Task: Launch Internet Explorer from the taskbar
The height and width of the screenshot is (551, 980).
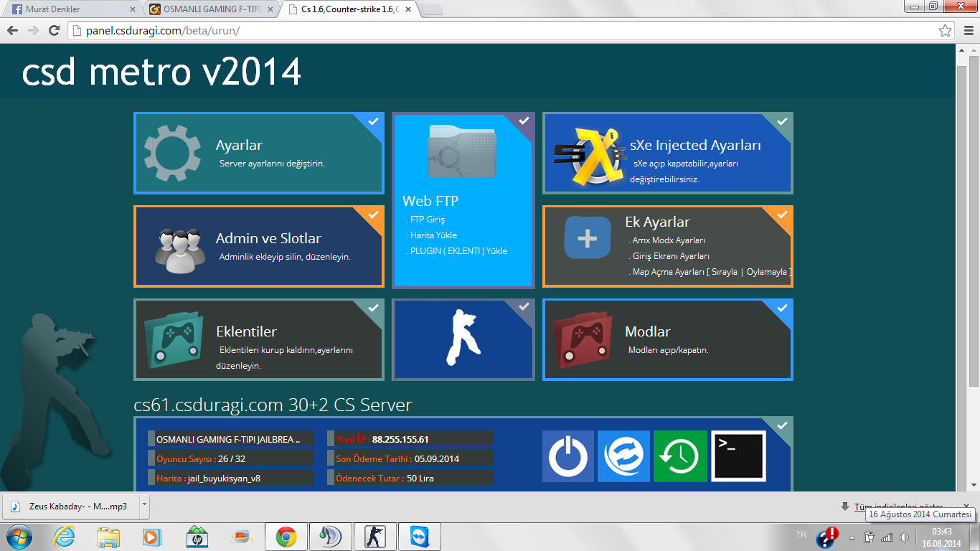Action: pos(65,537)
